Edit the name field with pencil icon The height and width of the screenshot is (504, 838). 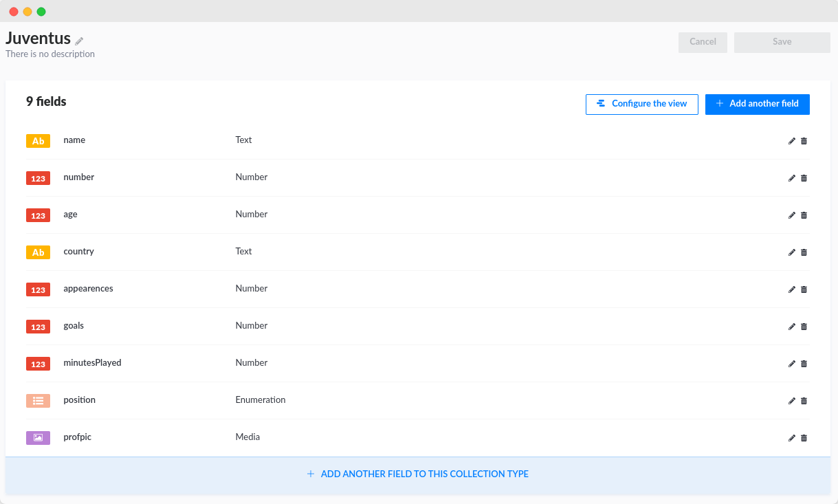coord(792,141)
